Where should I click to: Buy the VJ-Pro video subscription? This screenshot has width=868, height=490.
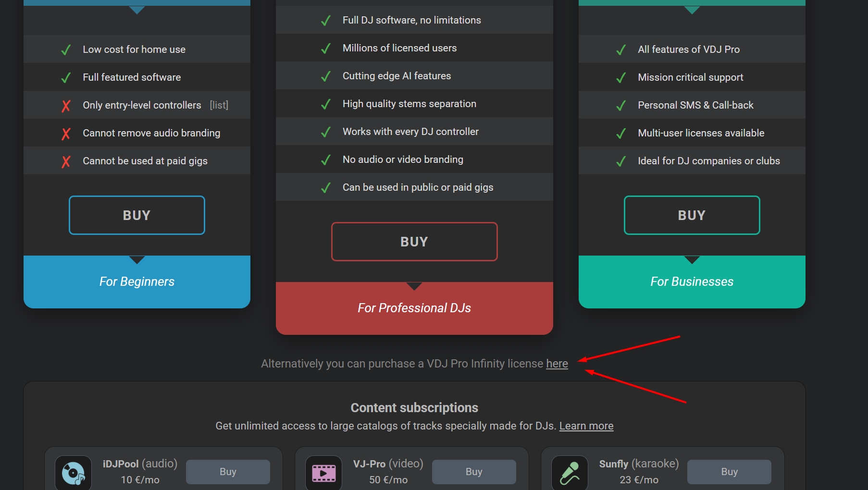click(474, 472)
